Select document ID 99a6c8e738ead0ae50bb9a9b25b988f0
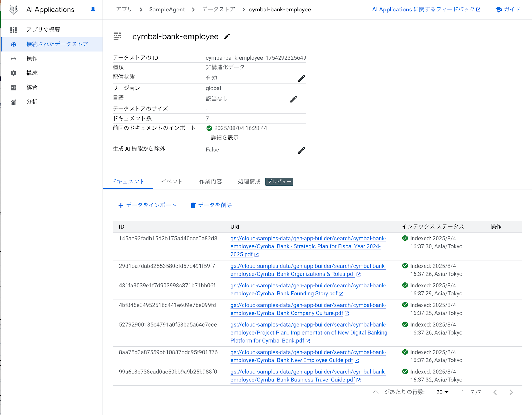This screenshot has height=415, width=532. tap(168, 372)
